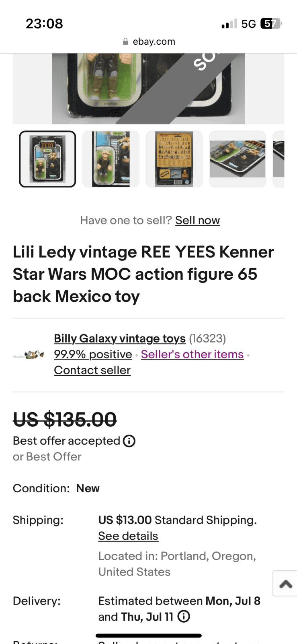
Task: Open Seller's other items
Action: pyautogui.click(x=192, y=355)
